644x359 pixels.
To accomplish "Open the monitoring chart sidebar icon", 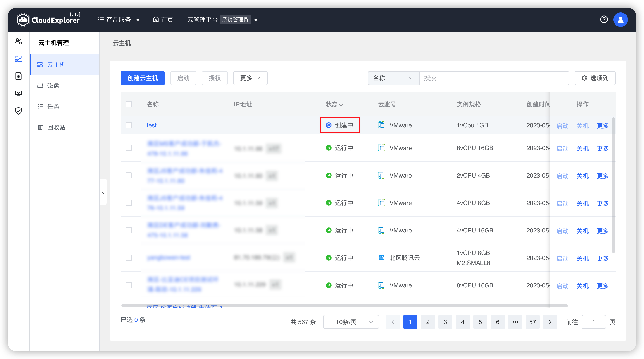I will (x=19, y=93).
